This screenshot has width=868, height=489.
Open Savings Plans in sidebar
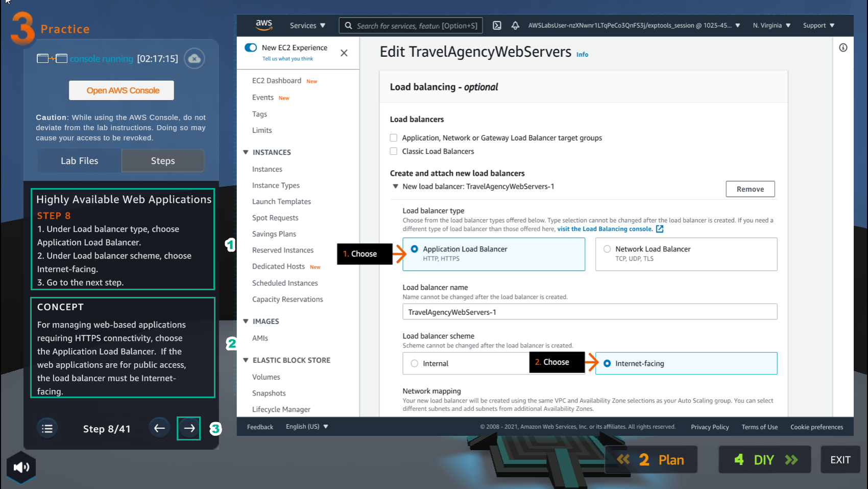274,234
